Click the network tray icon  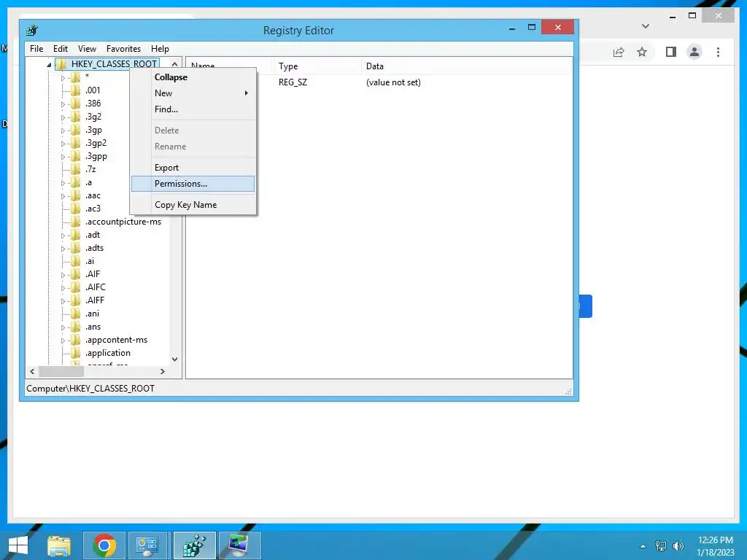click(x=661, y=545)
